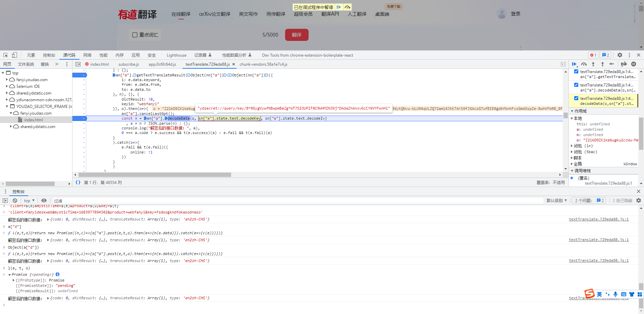The image size is (644, 314).
Task: Open the Sogou input method logo
Action: pyautogui.click(x=589, y=294)
